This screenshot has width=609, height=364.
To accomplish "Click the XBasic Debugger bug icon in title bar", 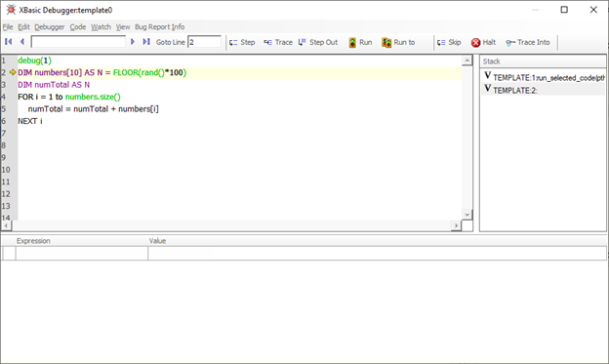I will point(11,10).
